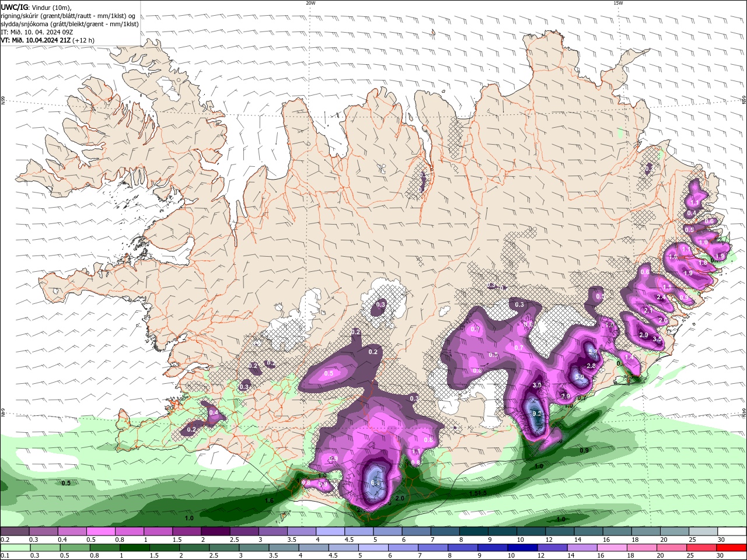
Task: Pick the snow scale swatch labeled 14
Action: [589, 531]
